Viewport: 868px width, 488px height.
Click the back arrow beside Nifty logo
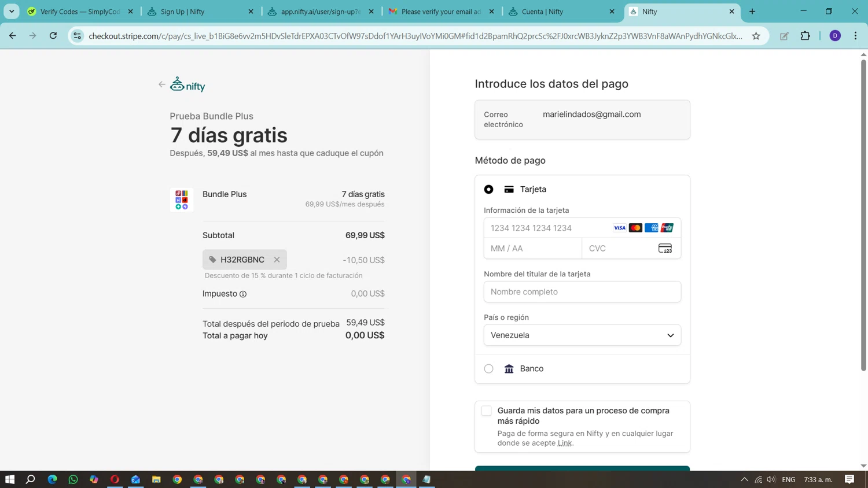[162, 84]
